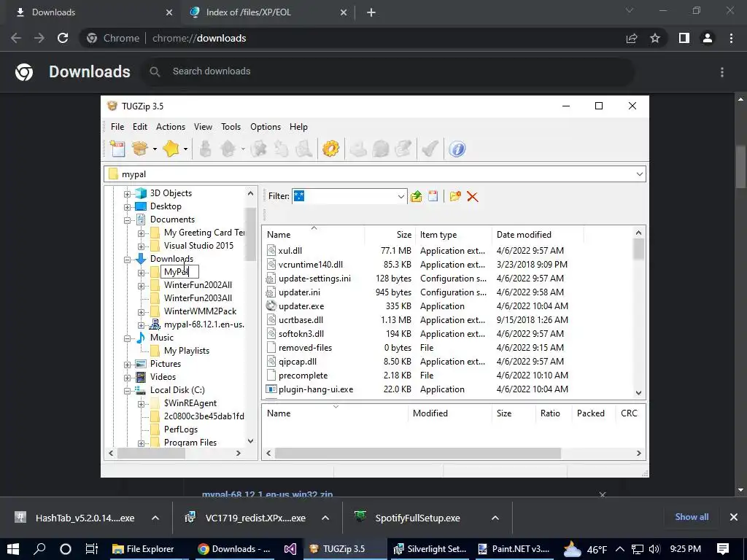Expand the 3D Objects tree node
This screenshot has height=560, width=747.
127,194
